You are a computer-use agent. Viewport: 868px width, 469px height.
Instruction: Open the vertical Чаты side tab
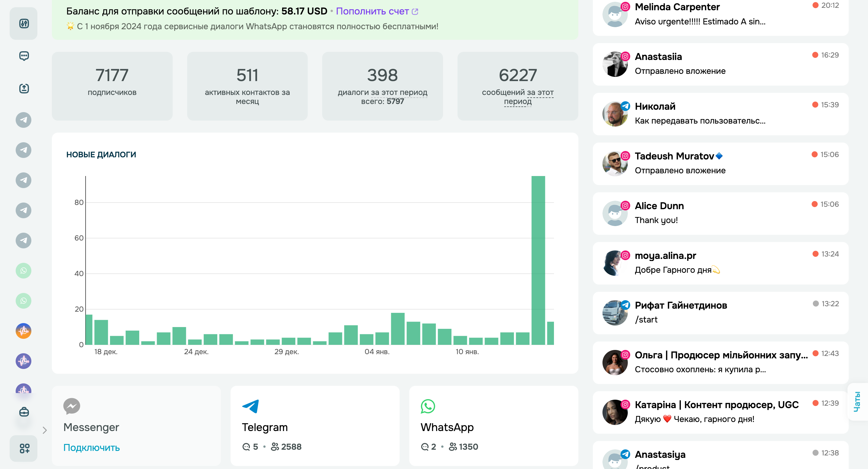[857, 401]
